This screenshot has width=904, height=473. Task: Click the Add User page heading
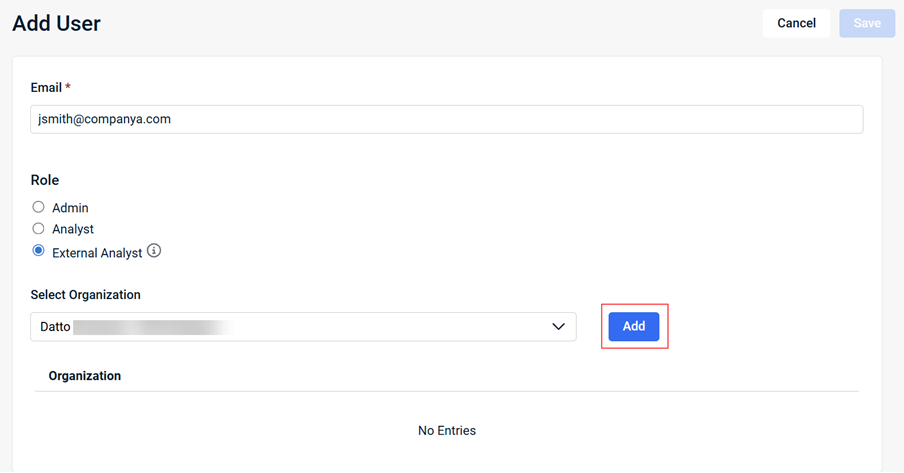(57, 23)
